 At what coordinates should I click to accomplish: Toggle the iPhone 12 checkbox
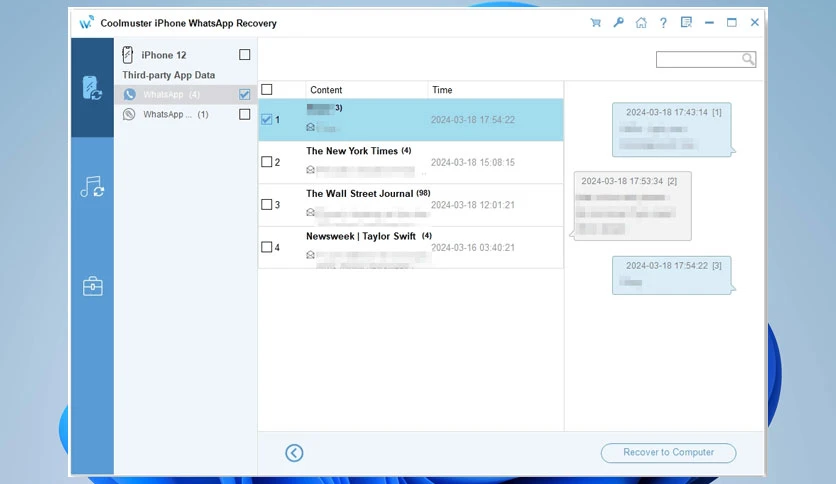[244, 54]
